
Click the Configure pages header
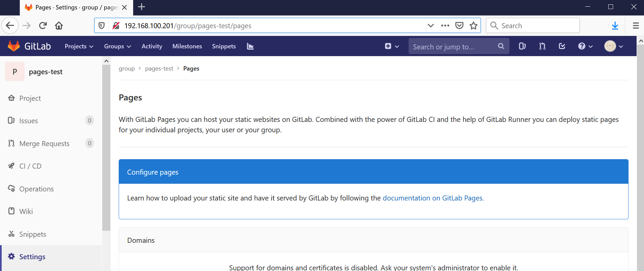(x=373, y=172)
